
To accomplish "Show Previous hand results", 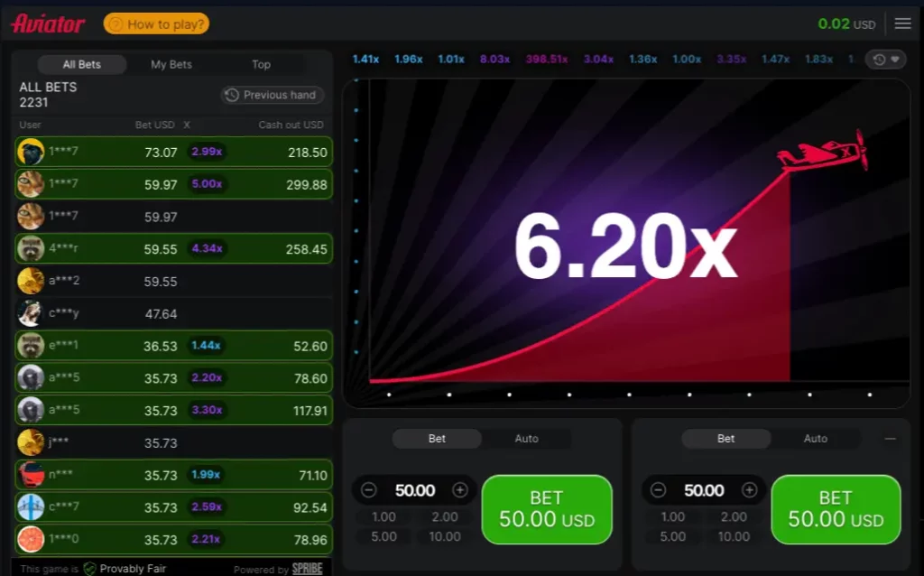I will (x=272, y=95).
